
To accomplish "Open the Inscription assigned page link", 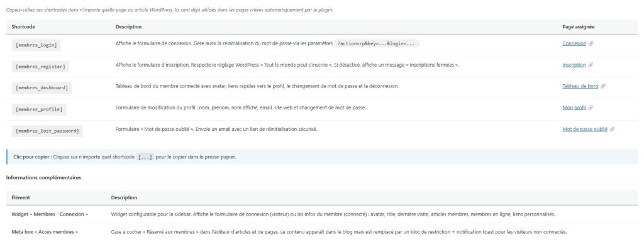I will [x=574, y=65].
